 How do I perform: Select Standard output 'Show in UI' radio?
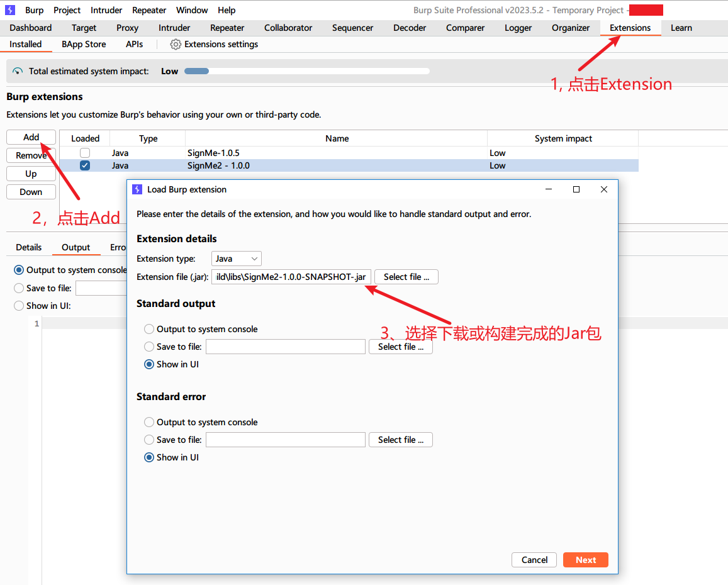point(149,364)
